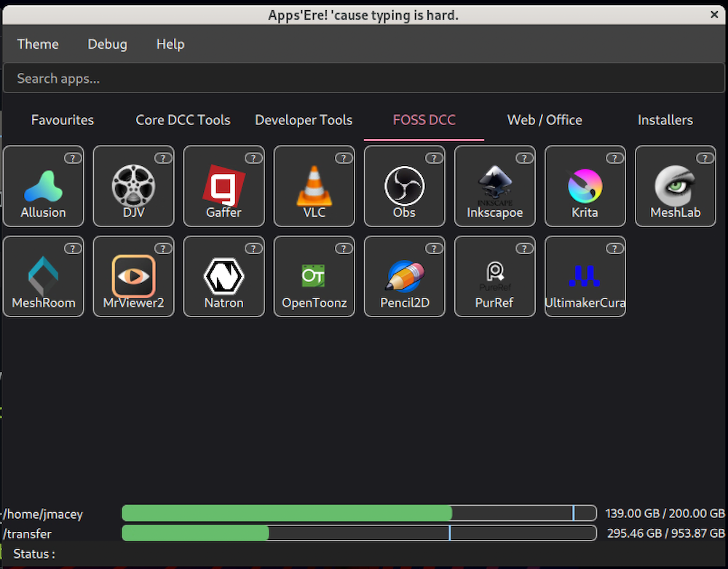The width and height of the screenshot is (728, 569).
Task: Open the Theme menu
Action: pyautogui.click(x=38, y=44)
